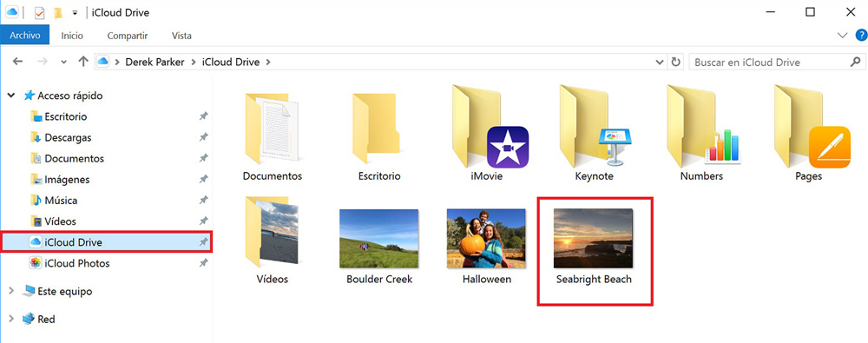The width and height of the screenshot is (868, 343).
Task: Click Derek Parker in the address path
Action: (155, 62)
